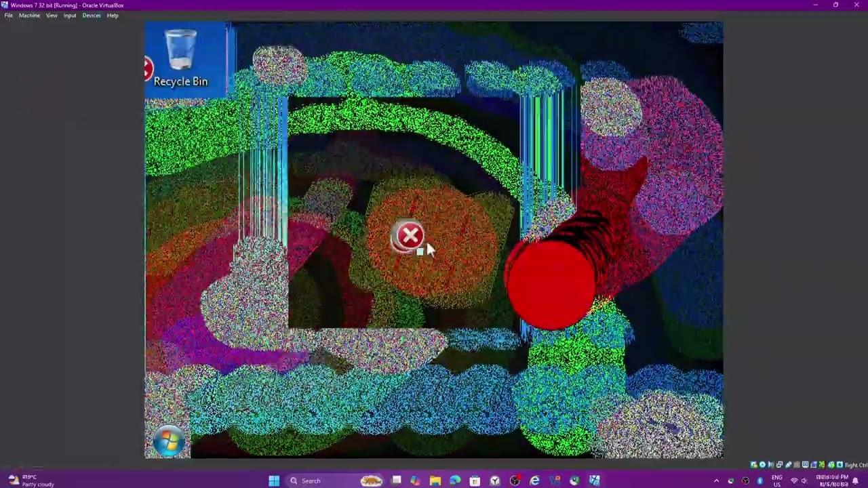
Task: Click the USB devices indicator in status bar
Action: [x=789, y=465]
